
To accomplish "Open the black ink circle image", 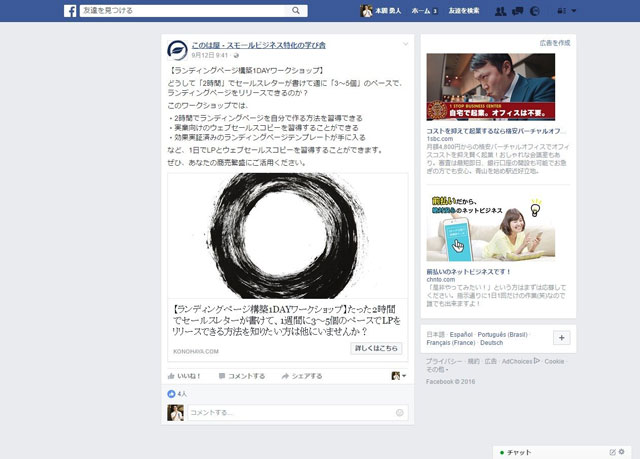I will coord(288,235).
